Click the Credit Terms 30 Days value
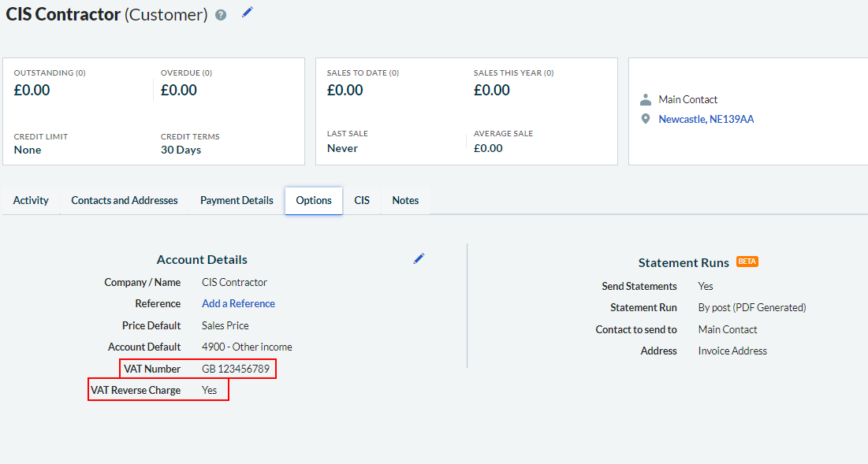 pyautogui.click(x=181, y=150)
